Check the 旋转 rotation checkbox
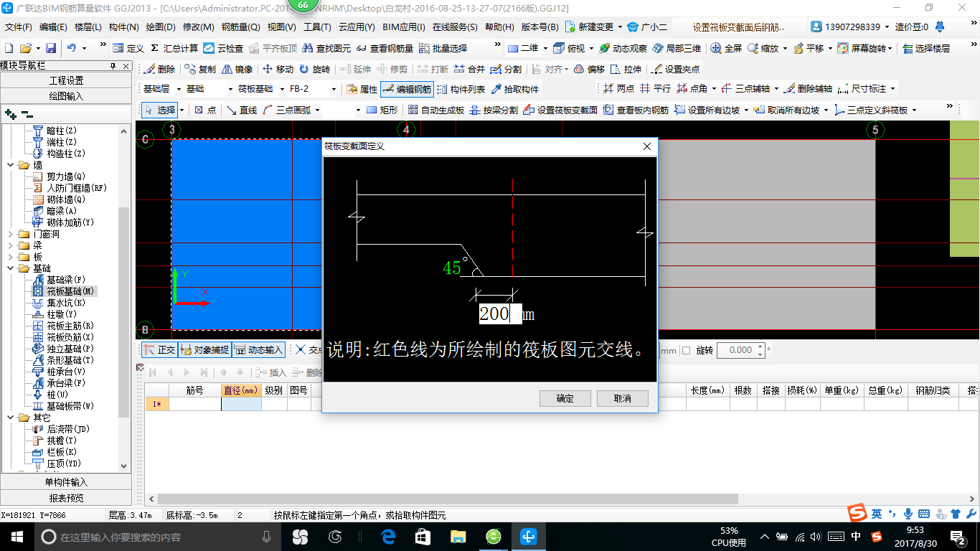 point(686,350)
